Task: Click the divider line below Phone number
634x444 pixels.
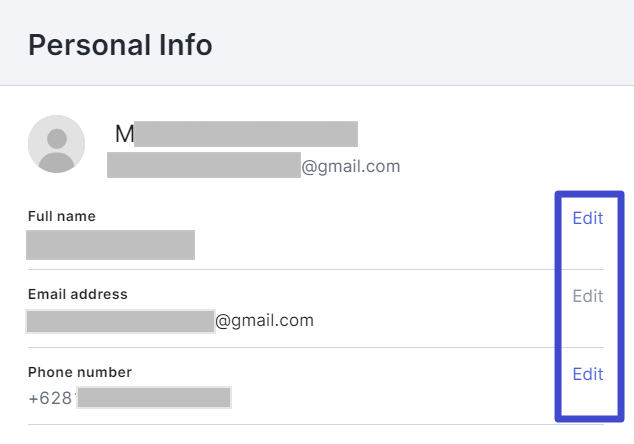Action: tap(290, 425)
